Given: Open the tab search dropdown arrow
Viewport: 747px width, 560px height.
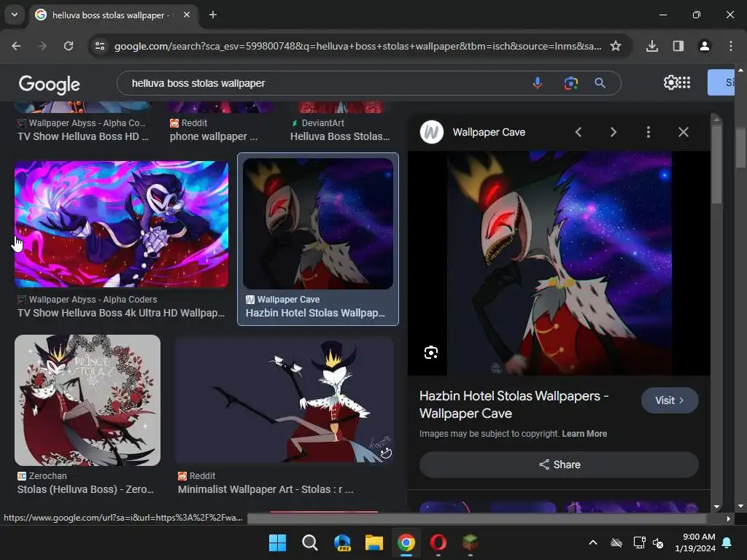Looking at the screenshot, I should pos(15,15).
